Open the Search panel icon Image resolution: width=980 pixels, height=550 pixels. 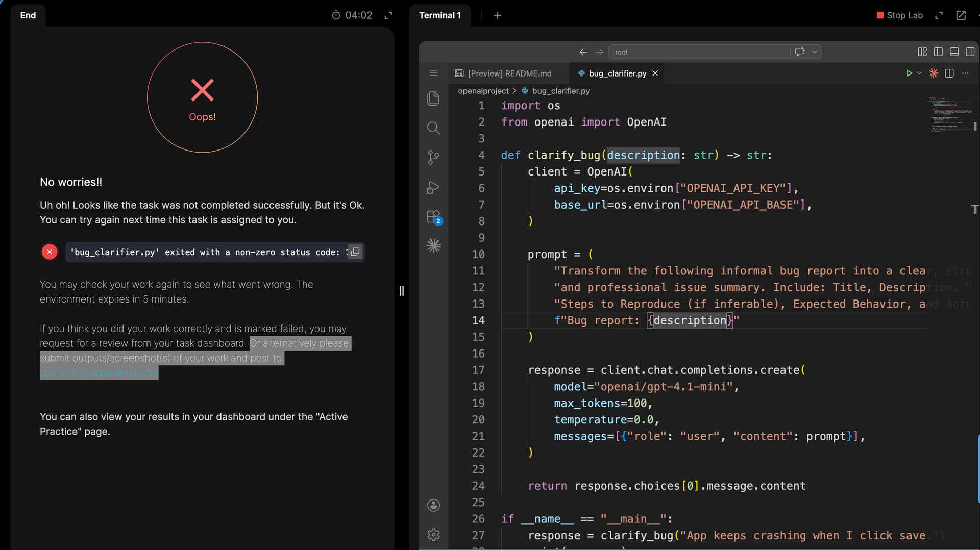pyautogui.click(x=433, y=128)
